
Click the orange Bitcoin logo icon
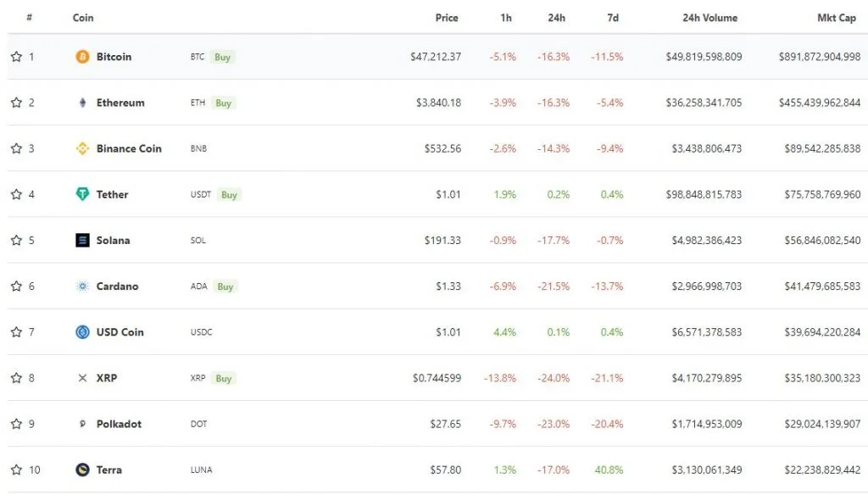point(82,57)
